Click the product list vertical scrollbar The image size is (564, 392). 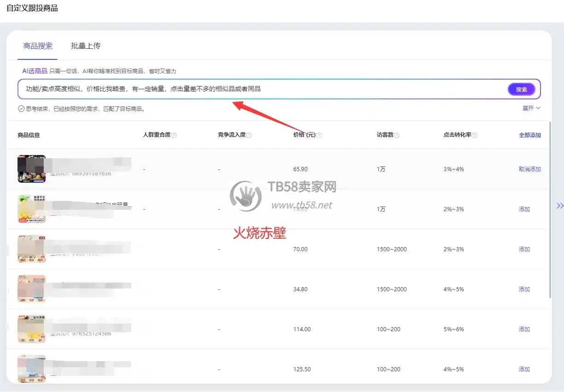point(550,209)
